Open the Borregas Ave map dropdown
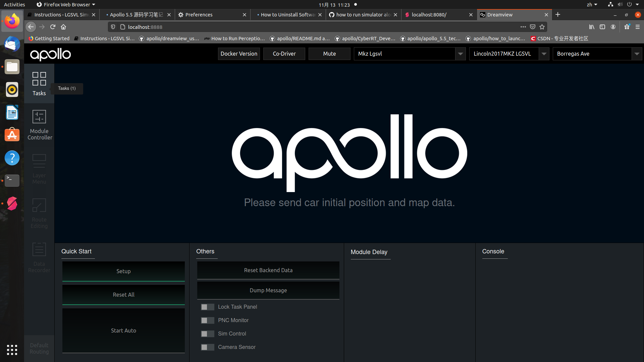The width and height of the screenshot is (644, 362). tap(637, 54)
